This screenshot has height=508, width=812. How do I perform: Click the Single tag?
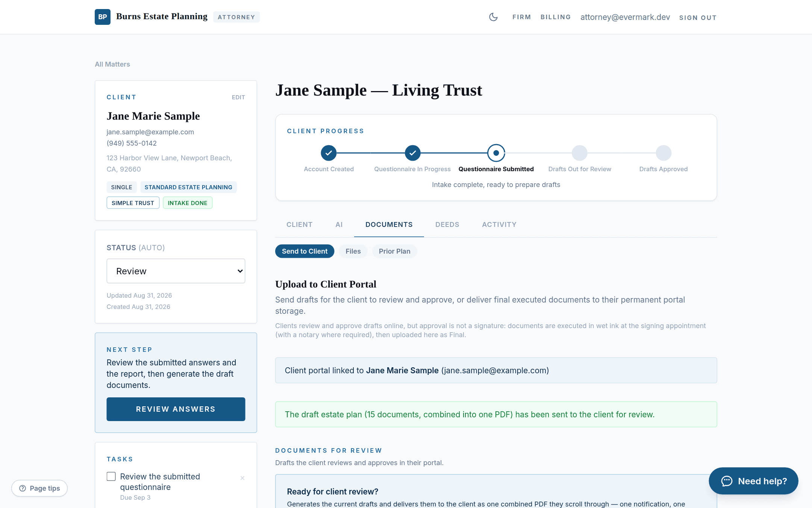(121, 187)
